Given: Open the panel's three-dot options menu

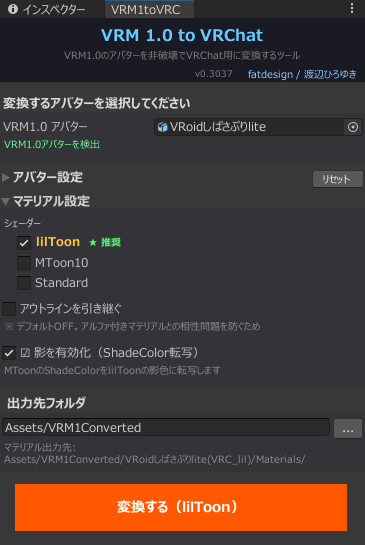Looking at the screenshot, I should coord(352,8).
